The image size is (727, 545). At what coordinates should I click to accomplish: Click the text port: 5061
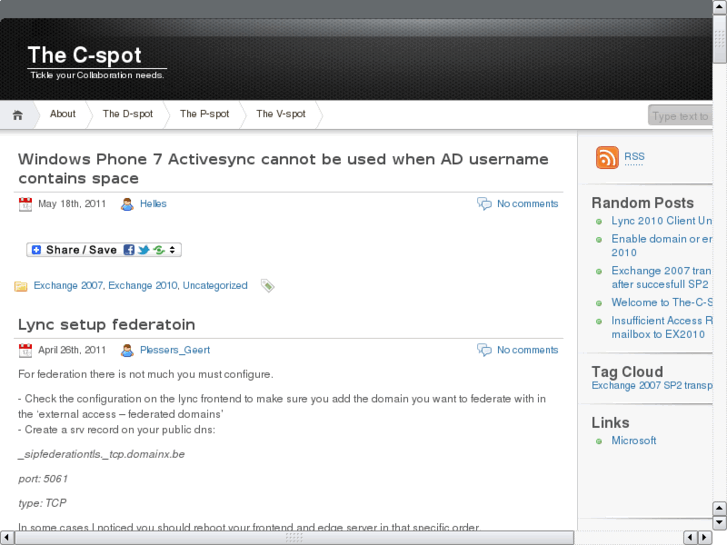click(43, 479)
